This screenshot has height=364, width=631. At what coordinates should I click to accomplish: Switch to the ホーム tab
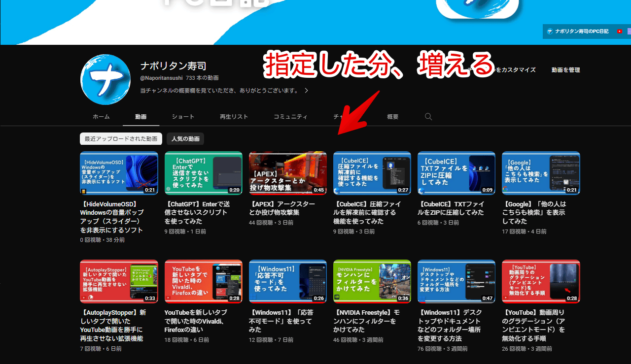tap(101, 117)
